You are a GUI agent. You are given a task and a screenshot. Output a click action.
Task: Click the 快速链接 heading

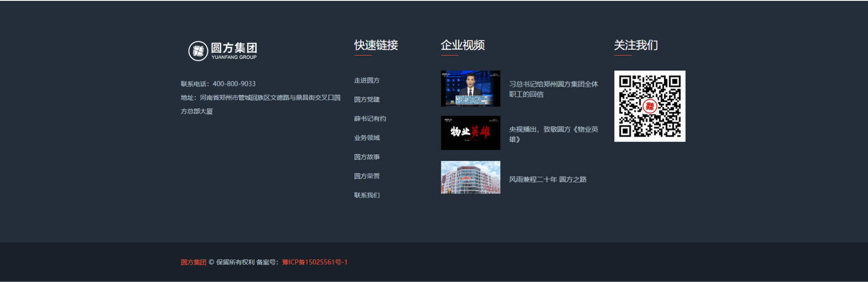click(x=376, y=45)
